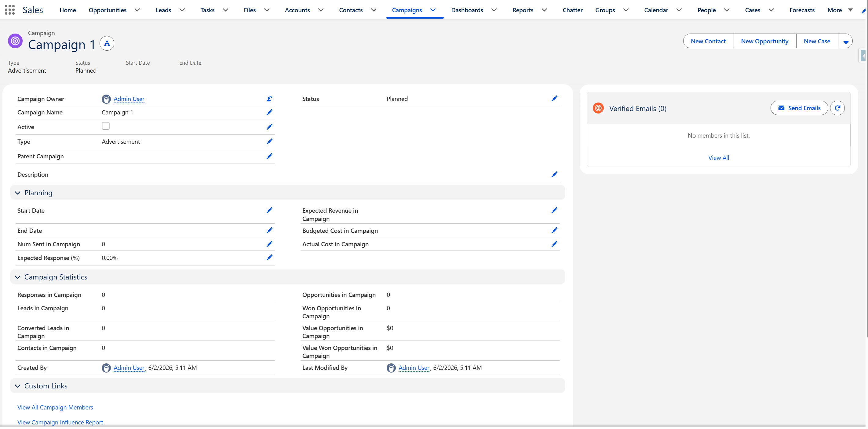The height and width of the screenshot is (429, 868).
Task: Collapse the Custom Links section
Action: pyautogui.click(x=17, y=386)
